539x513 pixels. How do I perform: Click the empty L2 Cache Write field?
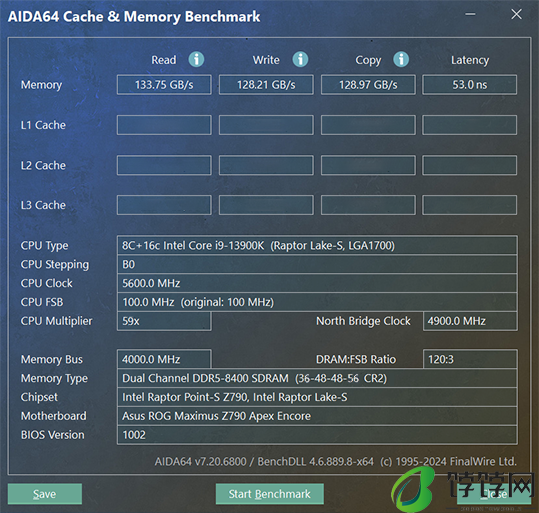[x=266, y=165]
